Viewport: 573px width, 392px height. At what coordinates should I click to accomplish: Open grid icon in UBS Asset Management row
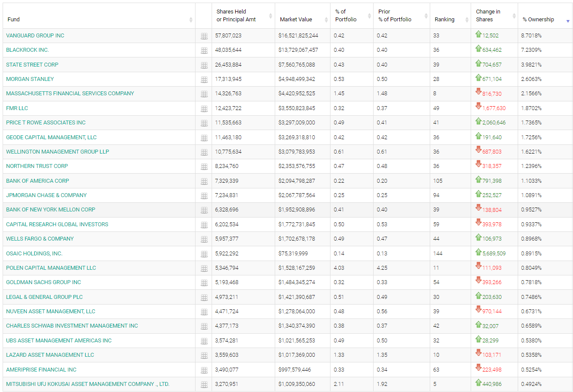(x=204, y=341)
